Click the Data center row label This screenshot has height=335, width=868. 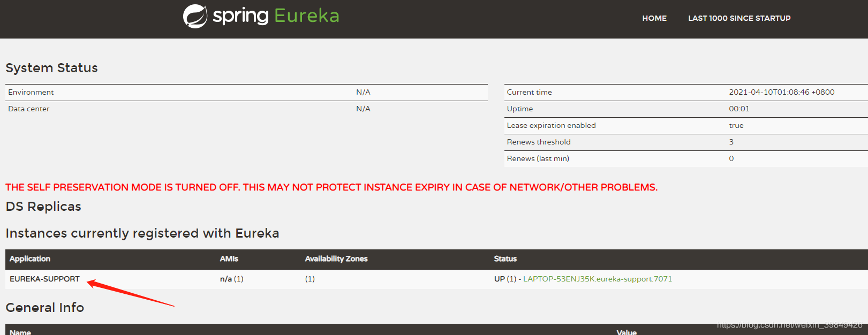click(x=29, y=109)
